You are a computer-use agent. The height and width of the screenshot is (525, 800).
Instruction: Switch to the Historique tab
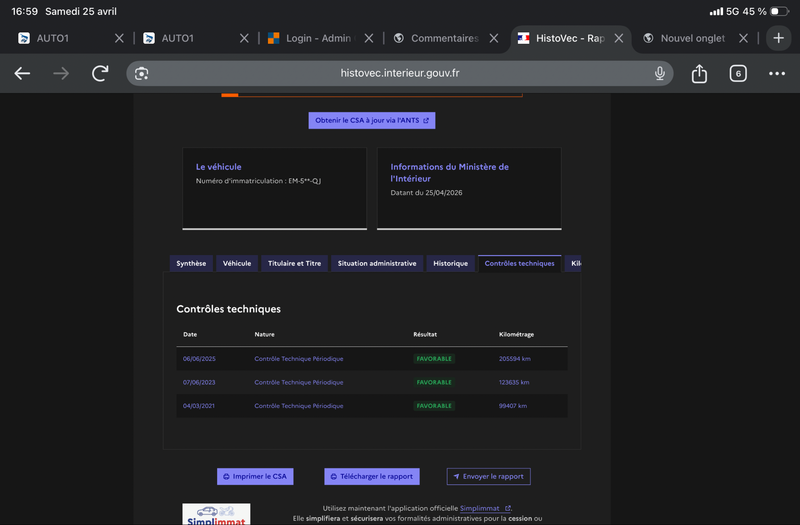pyautogui.click(x=450, y=264)
